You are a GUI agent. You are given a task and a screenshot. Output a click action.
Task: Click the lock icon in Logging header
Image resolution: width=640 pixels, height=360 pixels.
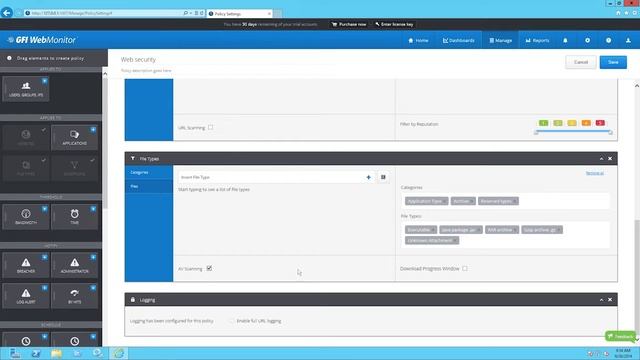[133, 300]
